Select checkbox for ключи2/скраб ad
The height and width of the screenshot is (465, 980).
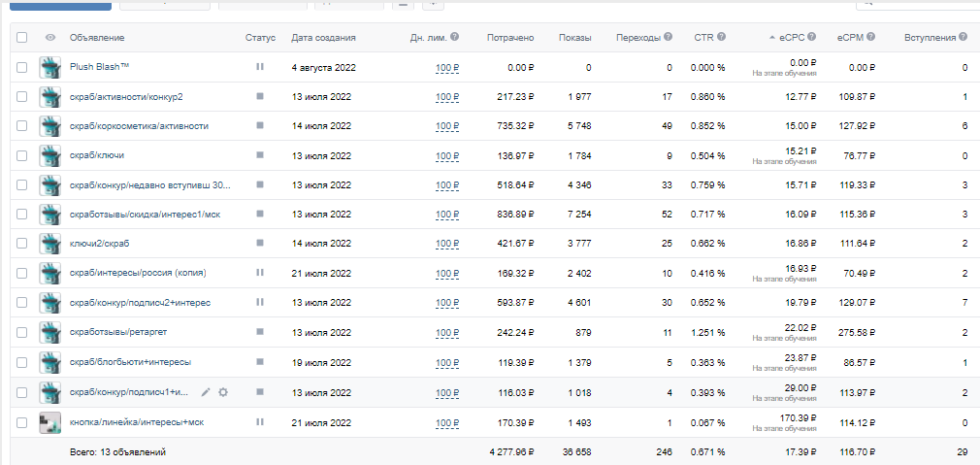click(22, 244)
